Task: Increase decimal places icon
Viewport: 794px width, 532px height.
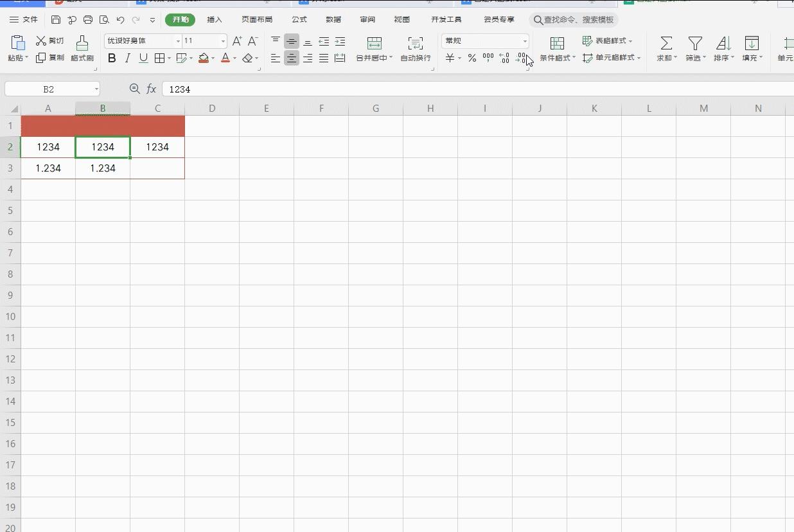Action: 504,58
